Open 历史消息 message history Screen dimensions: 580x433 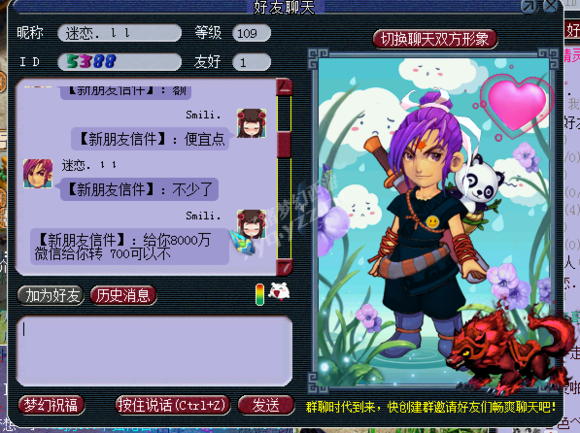(x=123, y=295)
